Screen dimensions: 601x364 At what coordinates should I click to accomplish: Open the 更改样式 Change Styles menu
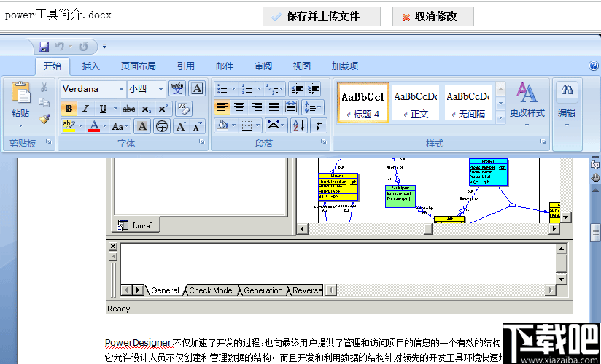pyautogui.click(x=527, y=104)
